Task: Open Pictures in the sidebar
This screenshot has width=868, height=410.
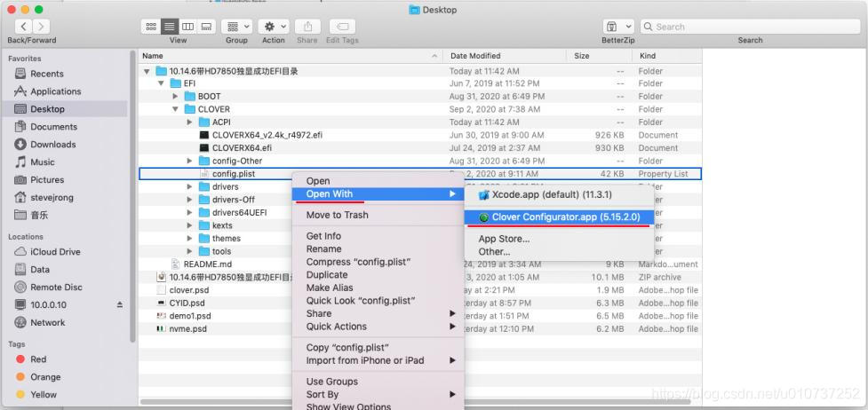Action: [x=47, y=180]
